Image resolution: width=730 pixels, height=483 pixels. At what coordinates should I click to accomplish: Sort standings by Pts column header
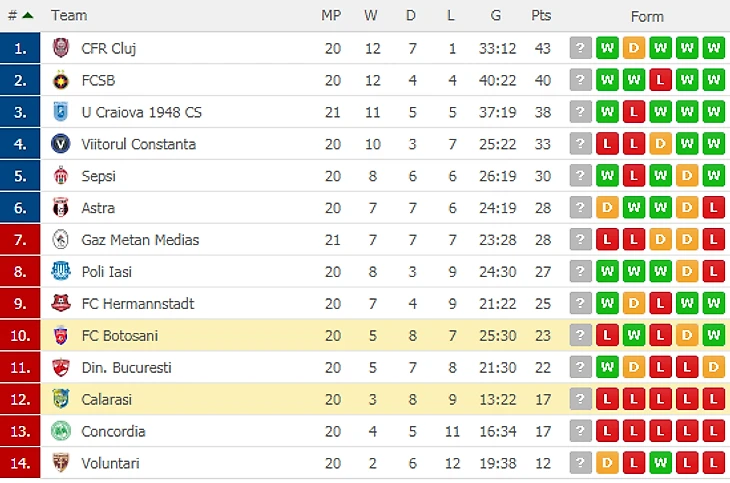point(541,15)
